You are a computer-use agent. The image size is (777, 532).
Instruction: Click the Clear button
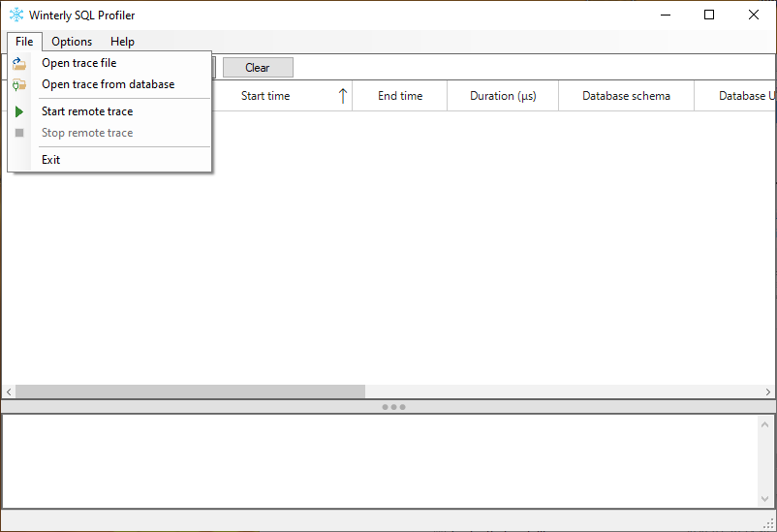click(x=258, y=68)
